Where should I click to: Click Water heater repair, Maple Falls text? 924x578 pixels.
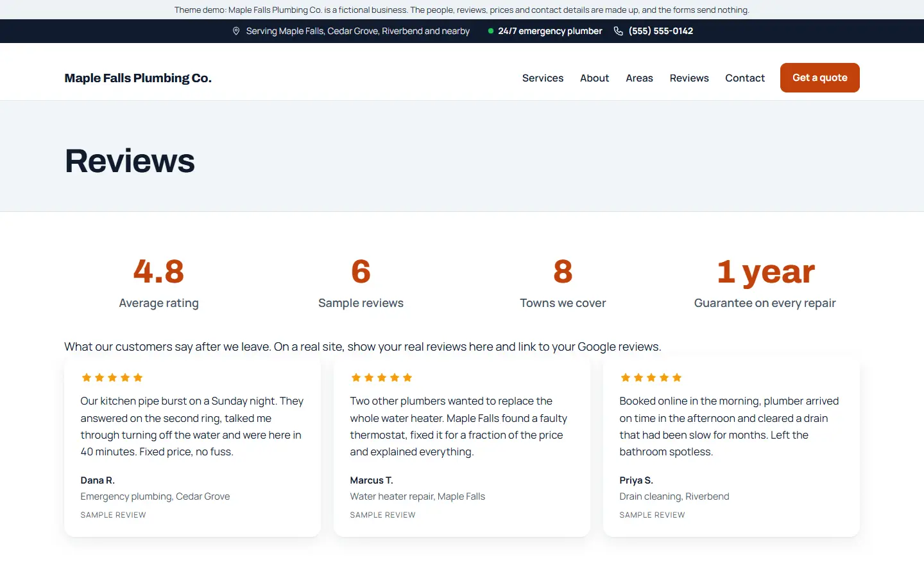(x=418, y=496)
